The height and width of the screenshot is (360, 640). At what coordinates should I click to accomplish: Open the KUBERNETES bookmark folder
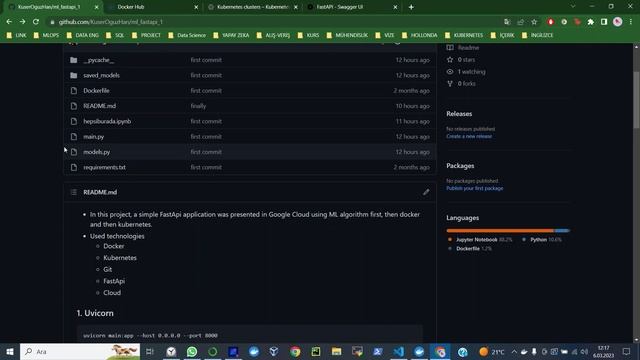click(464, 36)
